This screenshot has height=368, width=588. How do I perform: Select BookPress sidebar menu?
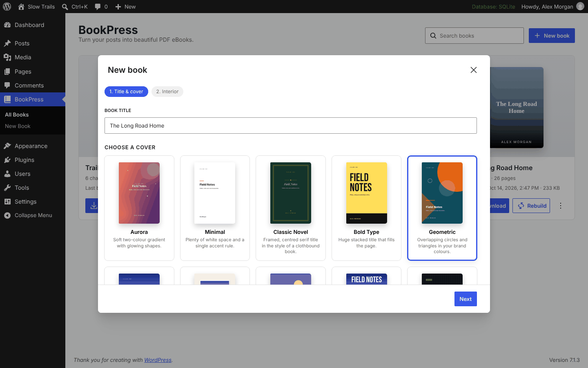(33, 99)
